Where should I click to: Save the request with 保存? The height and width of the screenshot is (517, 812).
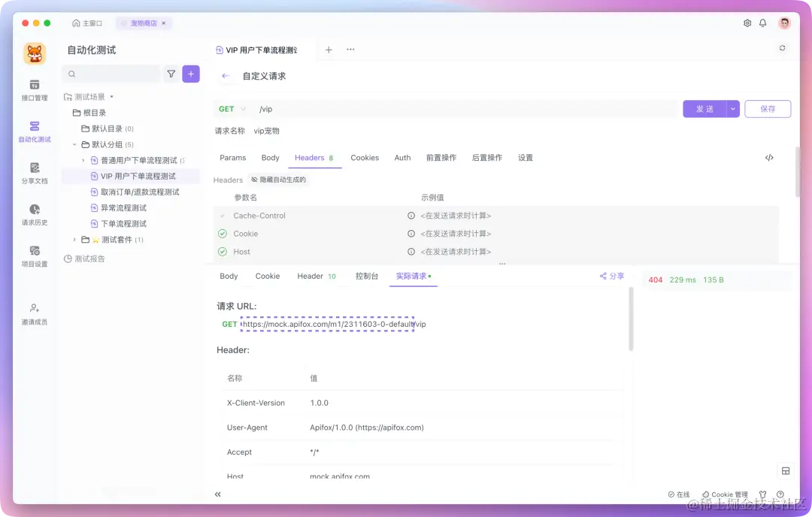[767, 108]
